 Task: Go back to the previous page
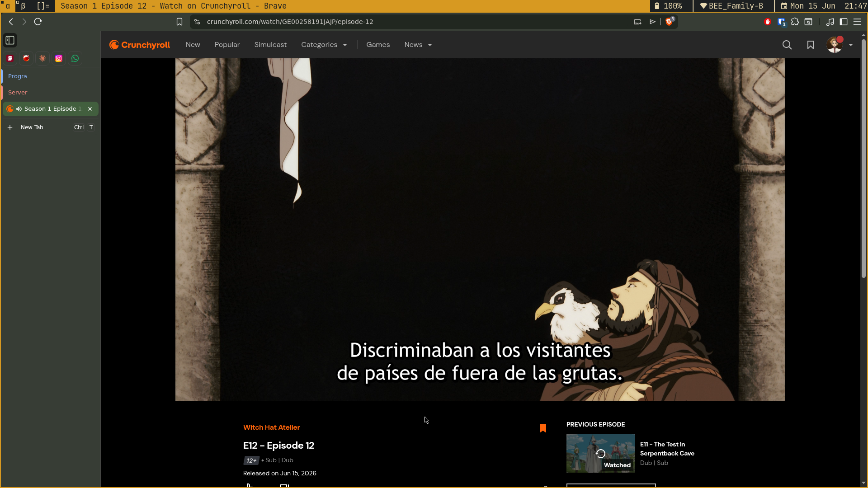tap(11, 22)
